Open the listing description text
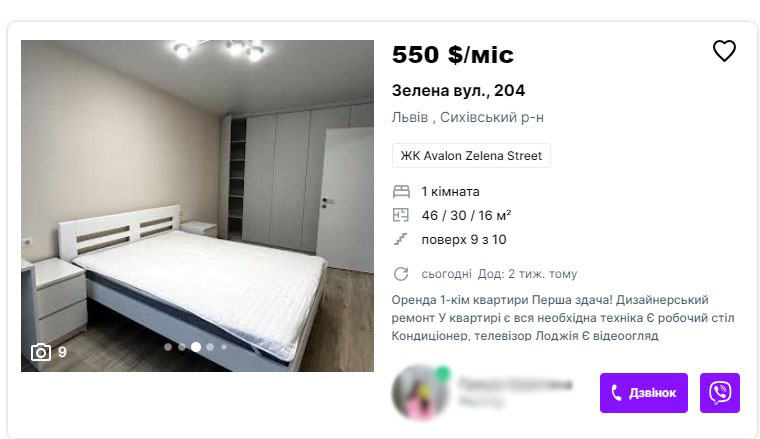The width and height of the screenshot is (760, 439). 563,317
